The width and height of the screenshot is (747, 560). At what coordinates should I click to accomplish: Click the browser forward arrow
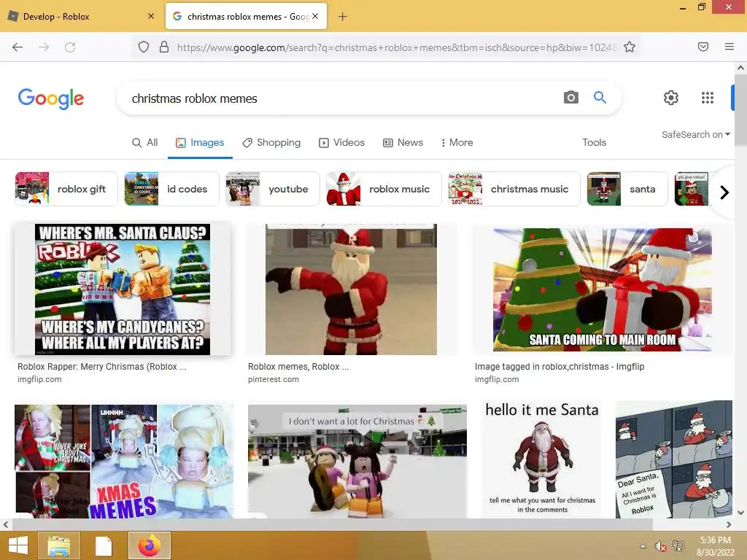[x=44, y=47]
